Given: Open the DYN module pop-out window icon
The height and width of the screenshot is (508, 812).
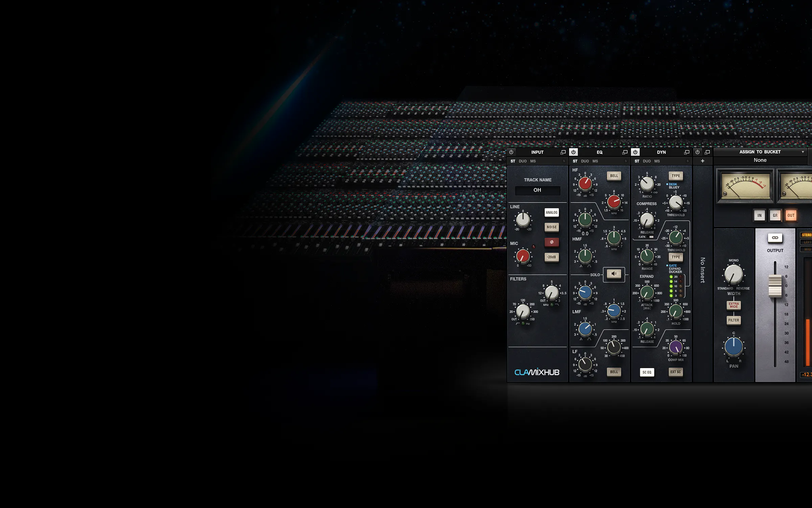Looking at the screenshot, I should 687,152.
